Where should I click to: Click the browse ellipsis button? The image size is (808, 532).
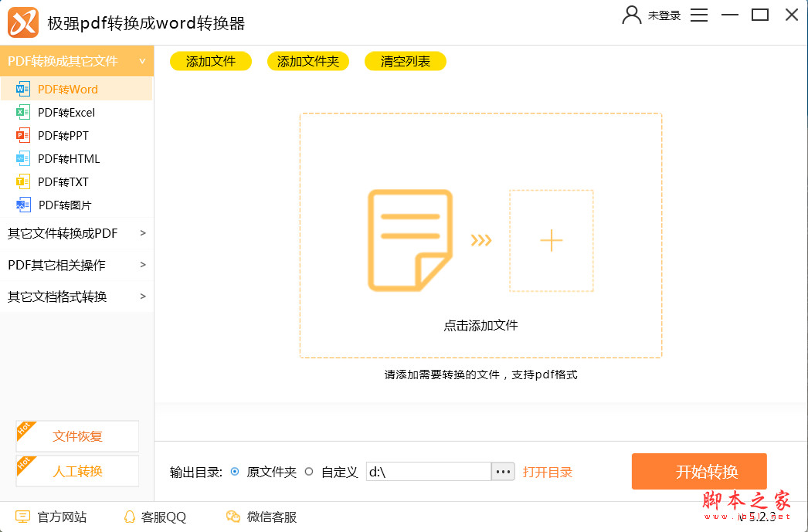click(503, 472)
